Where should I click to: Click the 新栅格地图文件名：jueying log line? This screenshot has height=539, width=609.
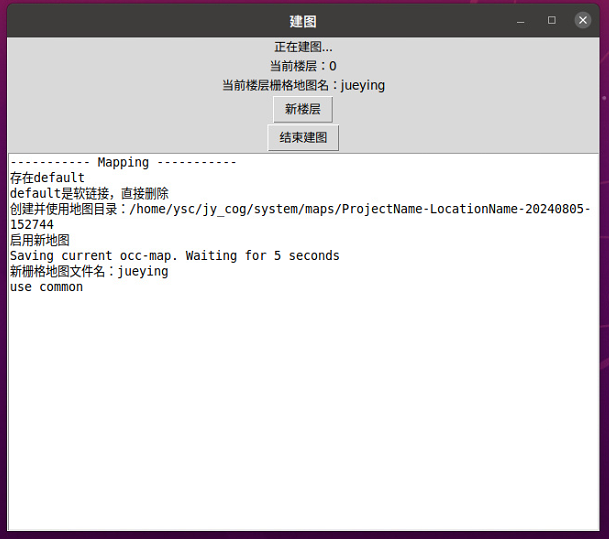point(89,271)
